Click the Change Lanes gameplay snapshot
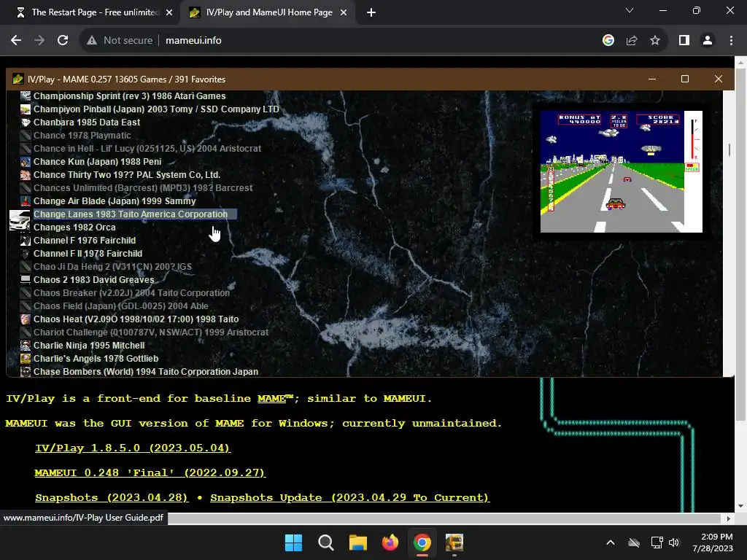This screenshot has height=560, width=747. click(x=622, y=171)
